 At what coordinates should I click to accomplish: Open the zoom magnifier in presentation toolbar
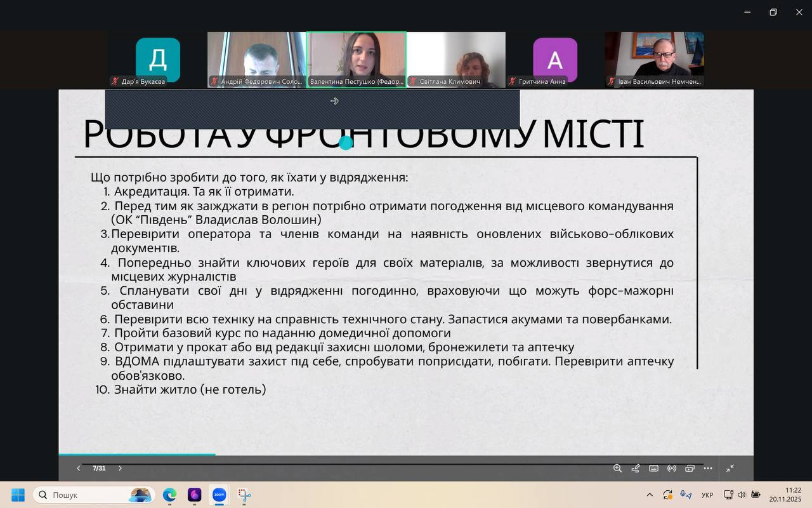pos(617,469)
